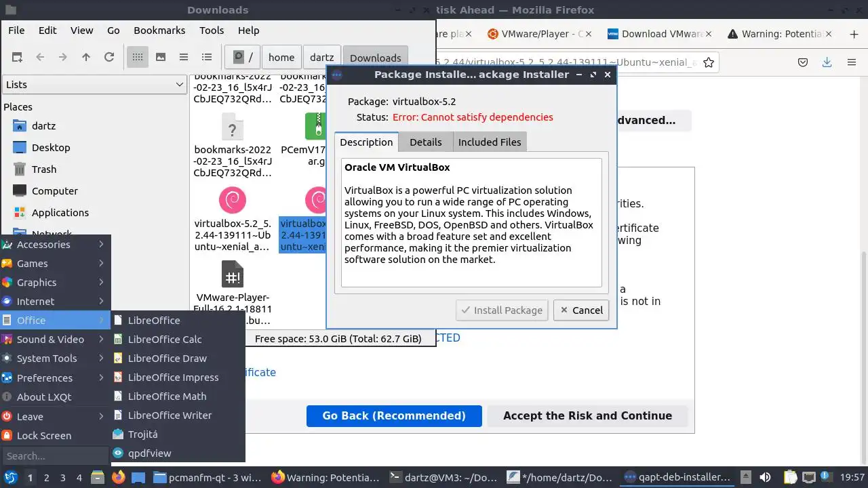Screen dimensions: 868x488
Task: Open the Go menu in file manager
Action: coord(113,30)
